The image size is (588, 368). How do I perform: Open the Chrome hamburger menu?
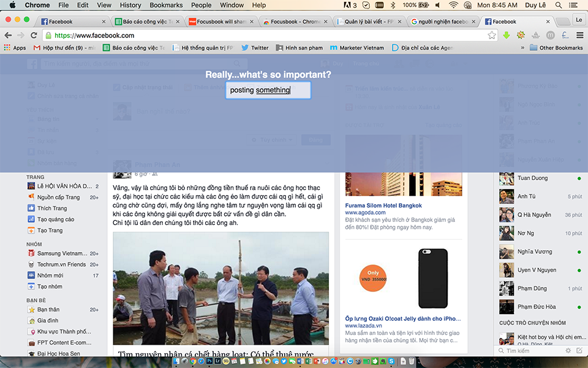580,36
